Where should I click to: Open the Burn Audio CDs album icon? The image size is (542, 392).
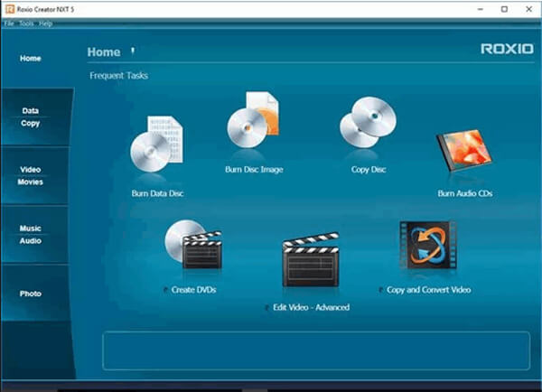pos(464,150)
